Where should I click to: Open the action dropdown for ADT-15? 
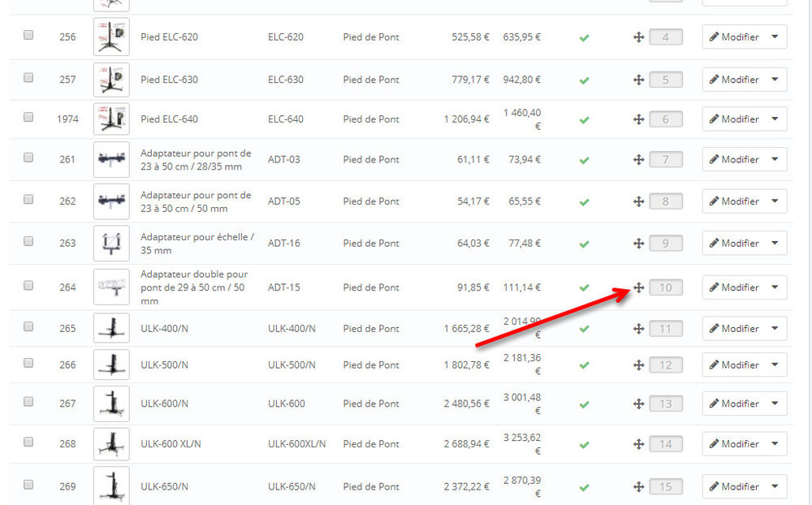point(775,287)
